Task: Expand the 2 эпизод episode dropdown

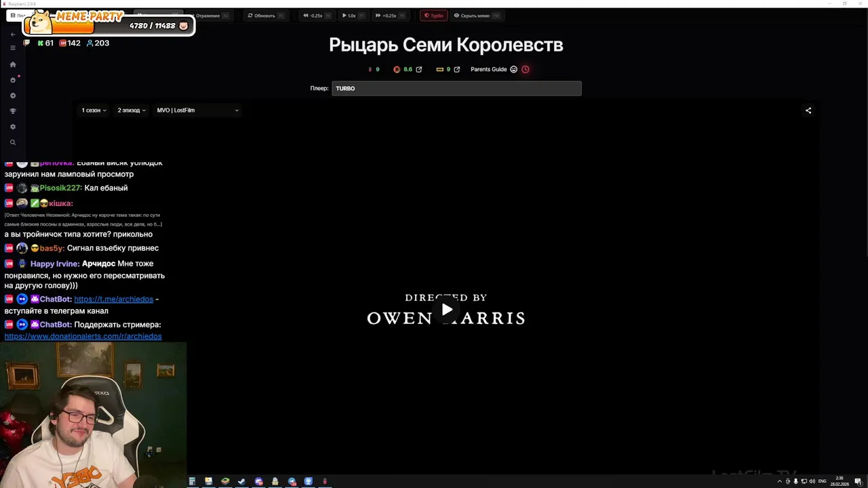Action: pyautogui.click(x=132, y=110)
